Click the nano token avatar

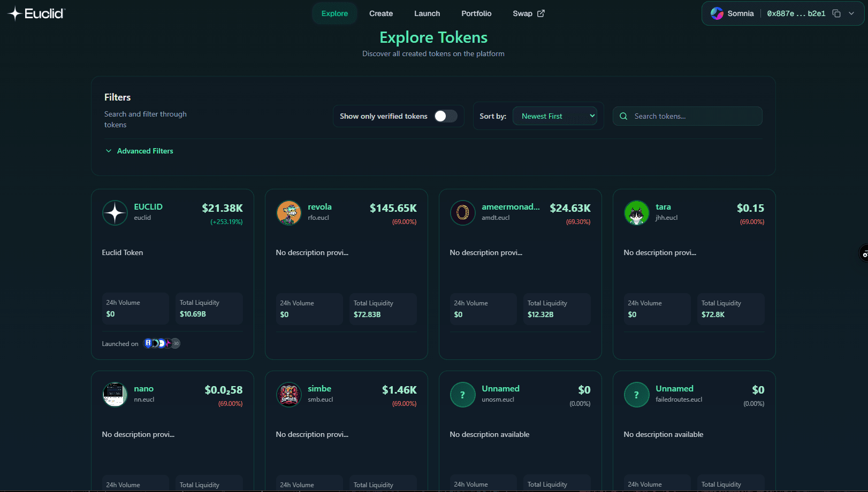coord(115,395)
